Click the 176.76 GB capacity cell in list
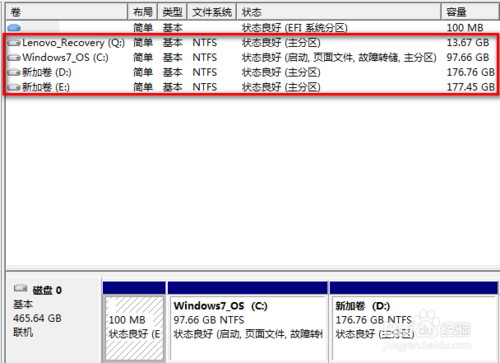The image size is (500, 363). 471,72
